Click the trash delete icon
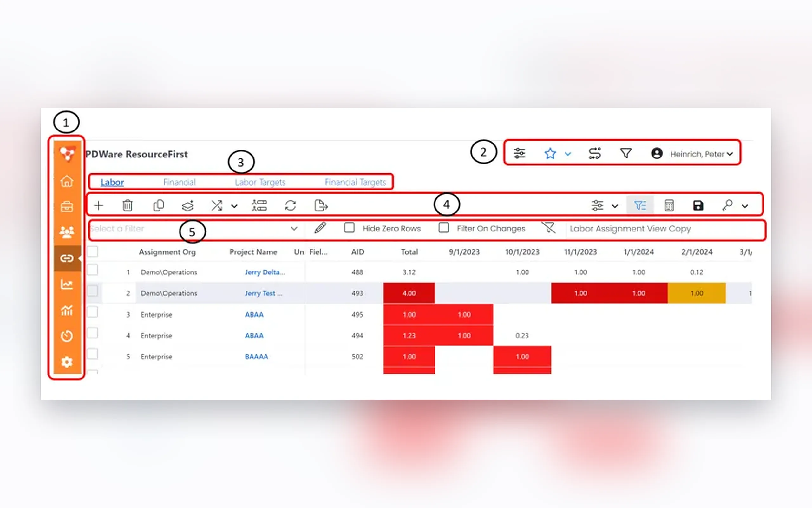This screenshot has width=812, height=508. (128, 205)
